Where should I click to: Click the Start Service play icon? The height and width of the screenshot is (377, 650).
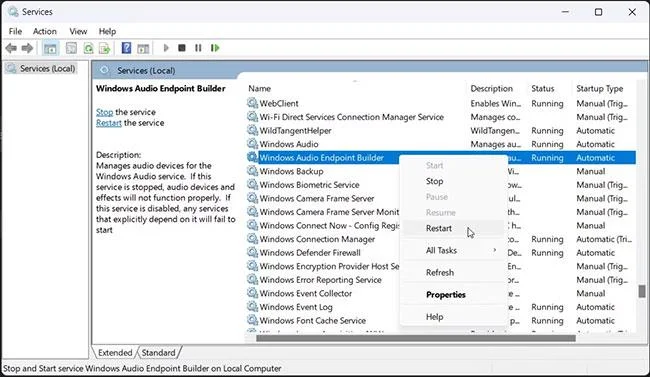pyautogui.click(x=166, y=48)
